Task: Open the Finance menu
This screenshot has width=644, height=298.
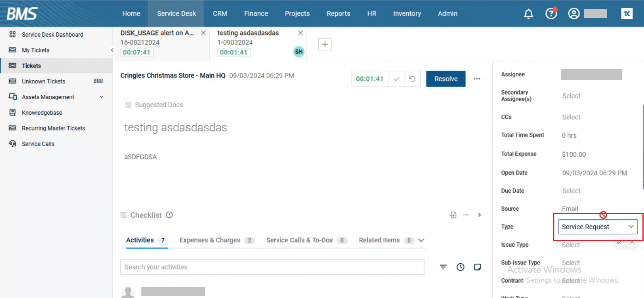Action: 256,14
